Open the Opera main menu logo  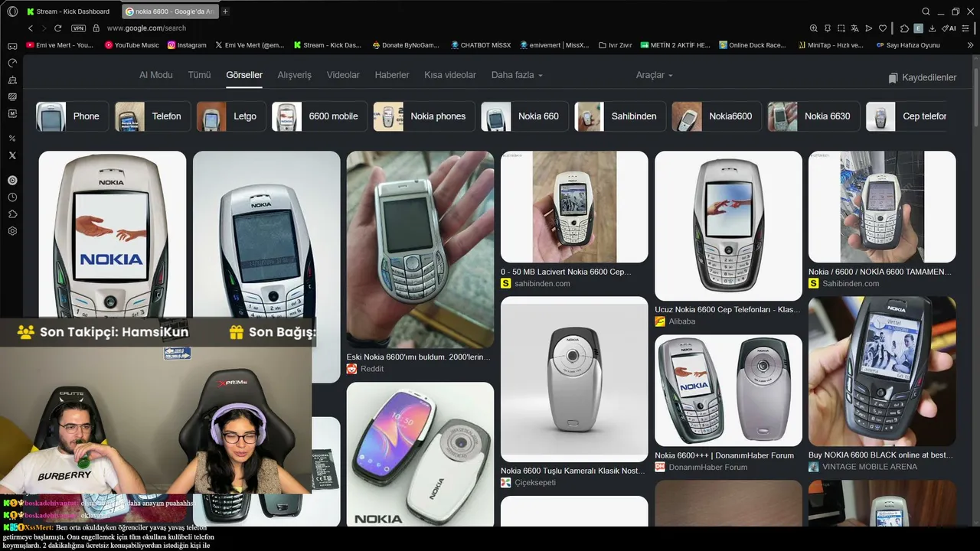point(12,11)
